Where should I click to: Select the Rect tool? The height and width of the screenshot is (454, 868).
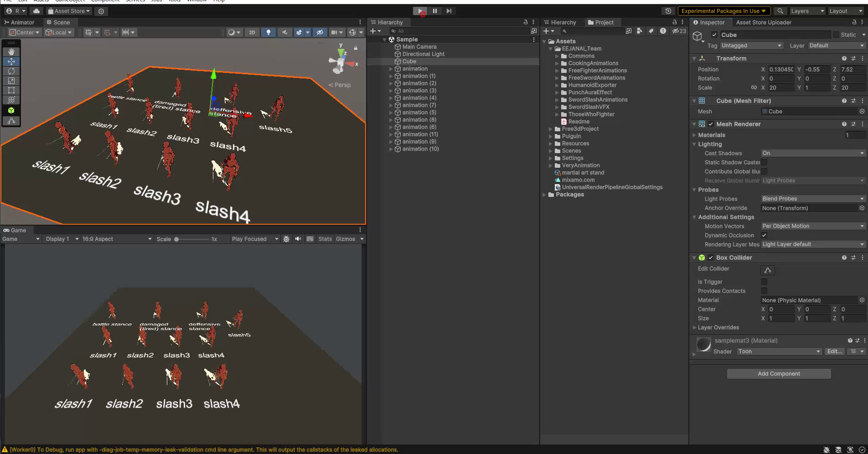[x=11, y=90]
